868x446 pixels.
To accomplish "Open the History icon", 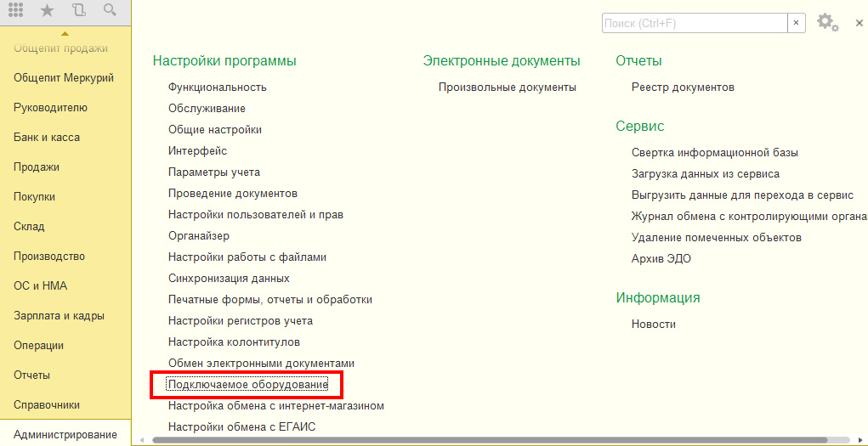I will click(x=79, y=10).
